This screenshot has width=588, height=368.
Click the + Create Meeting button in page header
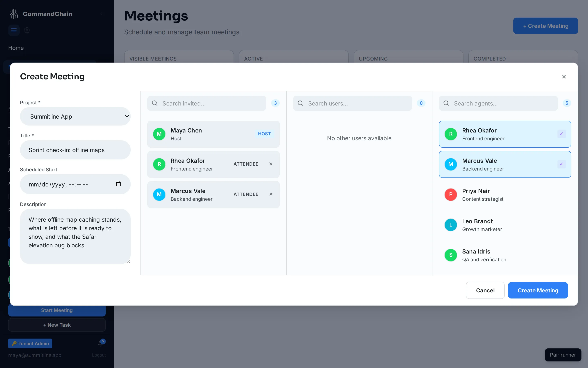(x=546, y=26)
